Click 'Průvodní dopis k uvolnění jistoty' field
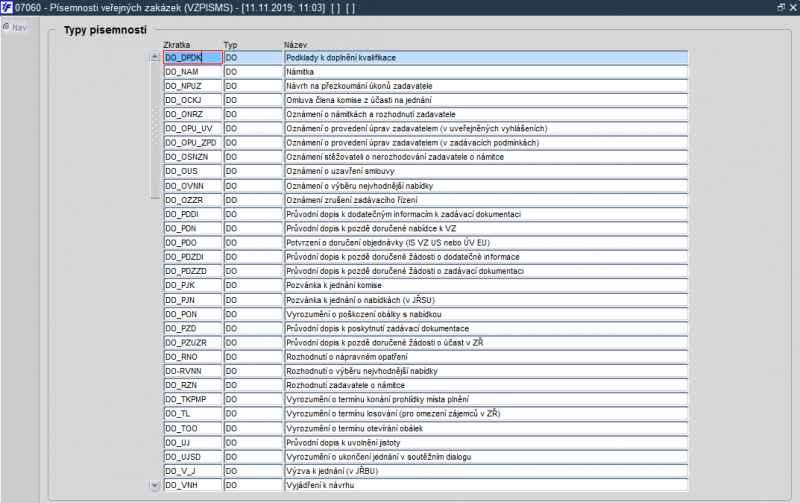The image size is (800, 503). 486,443
